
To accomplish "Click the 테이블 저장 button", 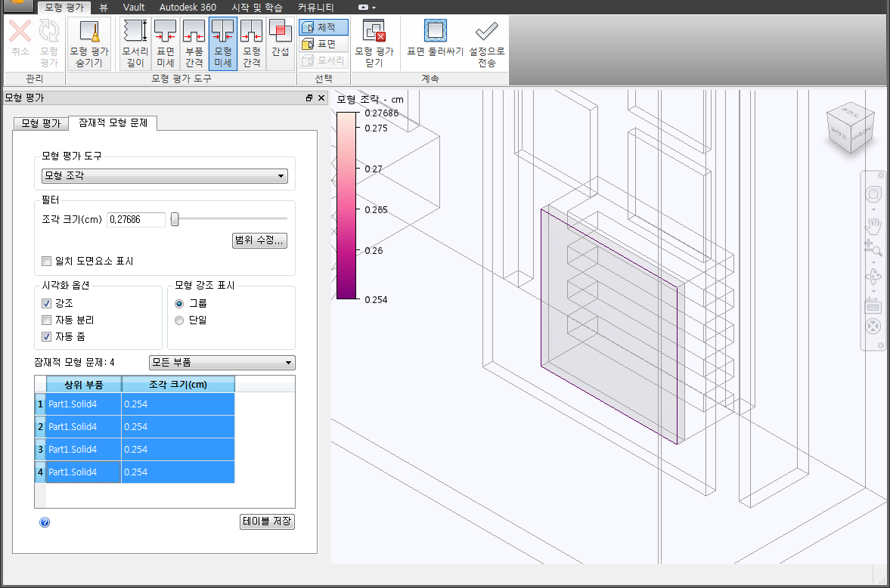I will coord(268,521).
